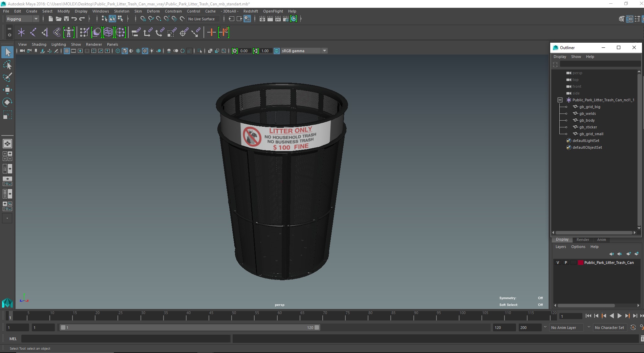Activate the Rotate tool

(x=7, y=102)
